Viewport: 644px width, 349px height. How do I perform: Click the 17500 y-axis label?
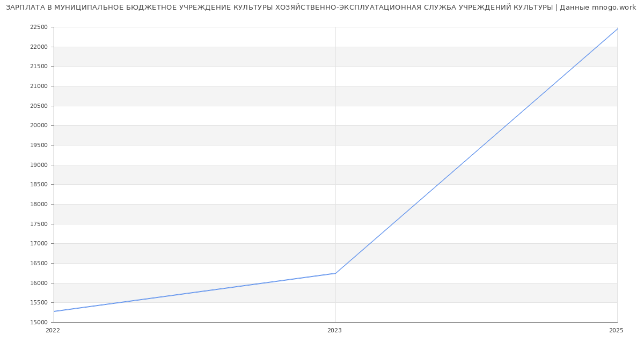[39, 224]
